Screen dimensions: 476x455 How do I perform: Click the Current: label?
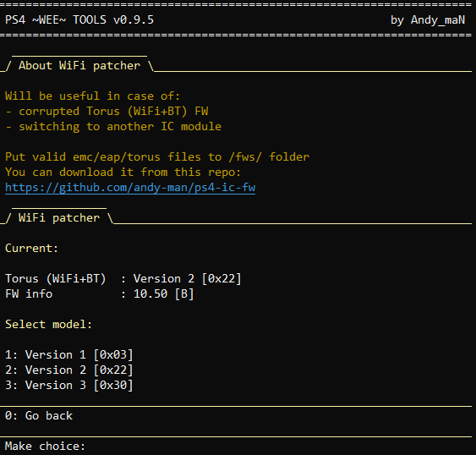(x=31, y=248)
